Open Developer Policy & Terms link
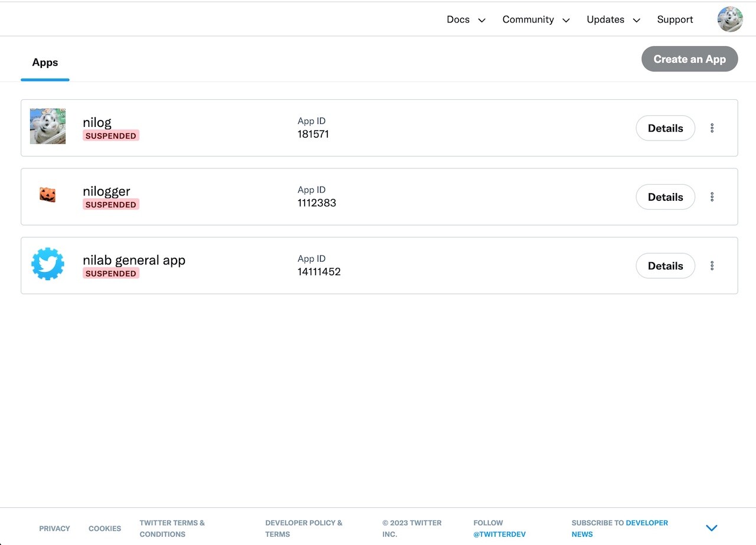Image resolution: width=756 pixels, height=545 pixels. [304, 528]
